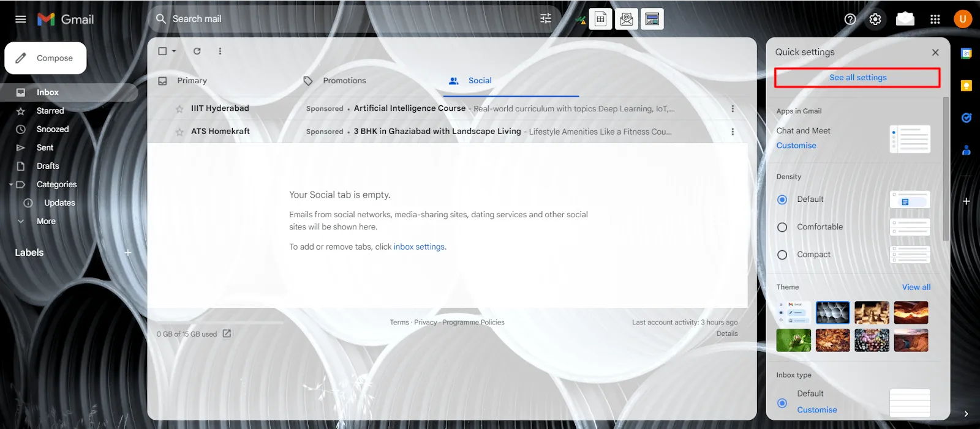Show search options filter icon
Image resolution: width=980 pixels, height=429 pixels.
click(546, 19)
